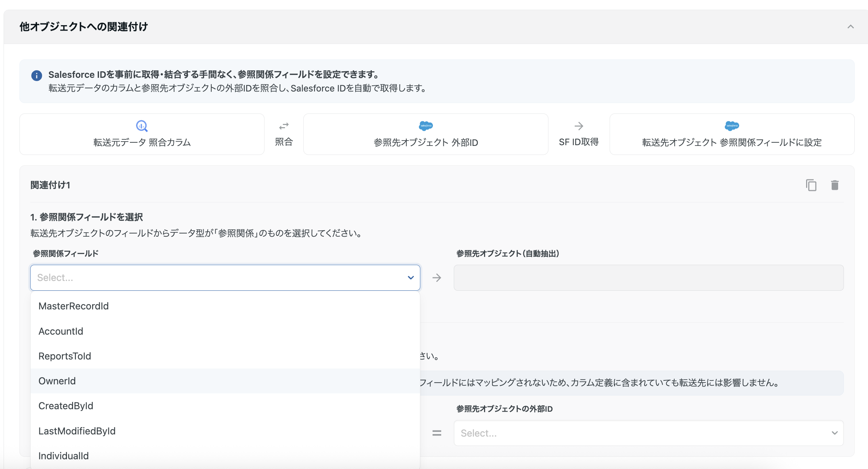Viewport: 868px width, 469px height.
Task: Click the arrow icon above SF ID取得
Action: pyautogui.click(x=578, y=126)
